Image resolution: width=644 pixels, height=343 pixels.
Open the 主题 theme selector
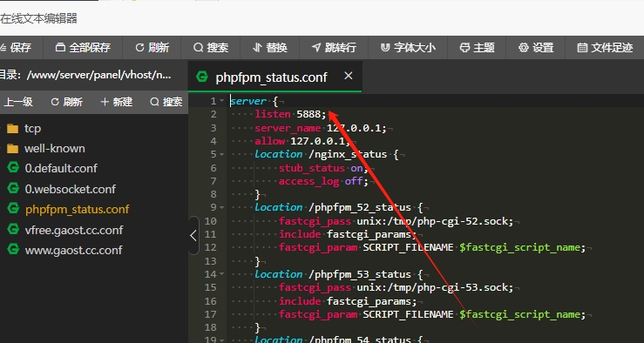click(477, 48)
